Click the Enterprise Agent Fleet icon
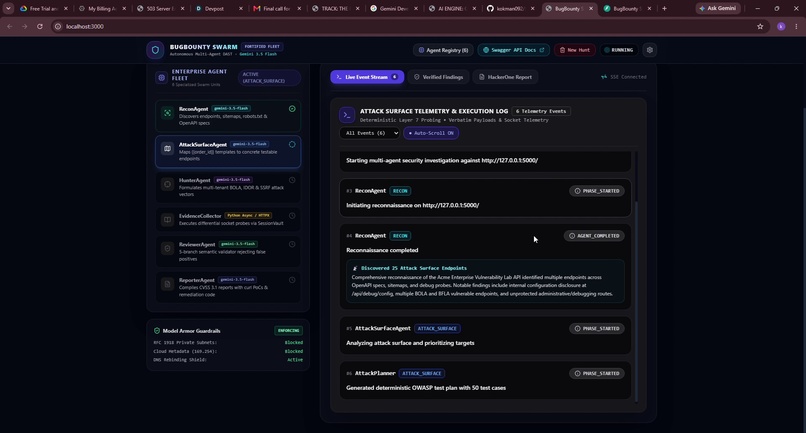Screen dimensions: 806x433 point(161,78)
